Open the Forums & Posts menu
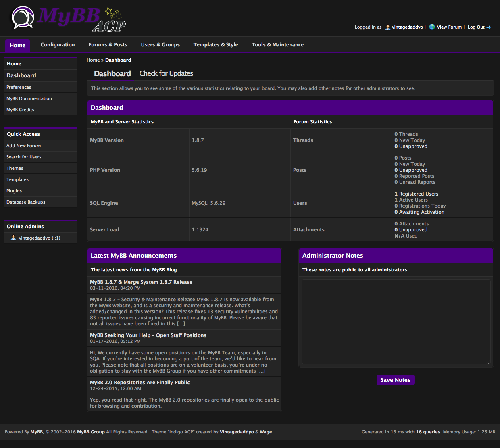This screenshot has height=448, width=500. coord(108,45)
